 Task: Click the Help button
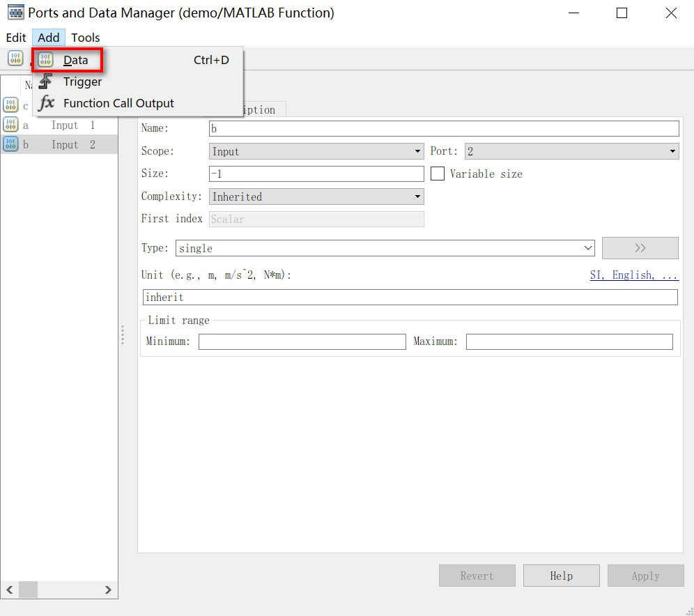click(x=561, y=576)
